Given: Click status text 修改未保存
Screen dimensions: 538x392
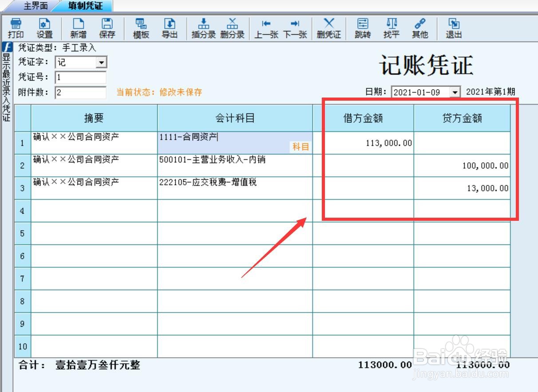Looking at the screenshot, I should pyautogui.click(x=181, y=92).
